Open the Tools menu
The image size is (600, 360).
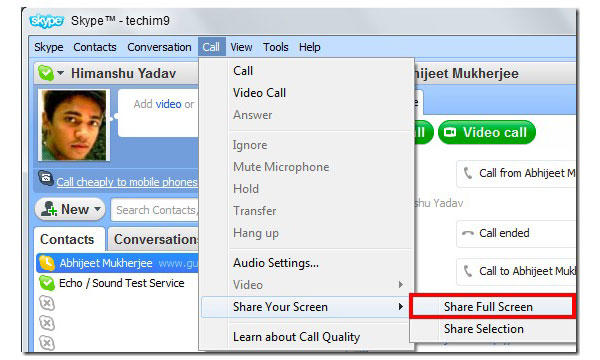276,47
